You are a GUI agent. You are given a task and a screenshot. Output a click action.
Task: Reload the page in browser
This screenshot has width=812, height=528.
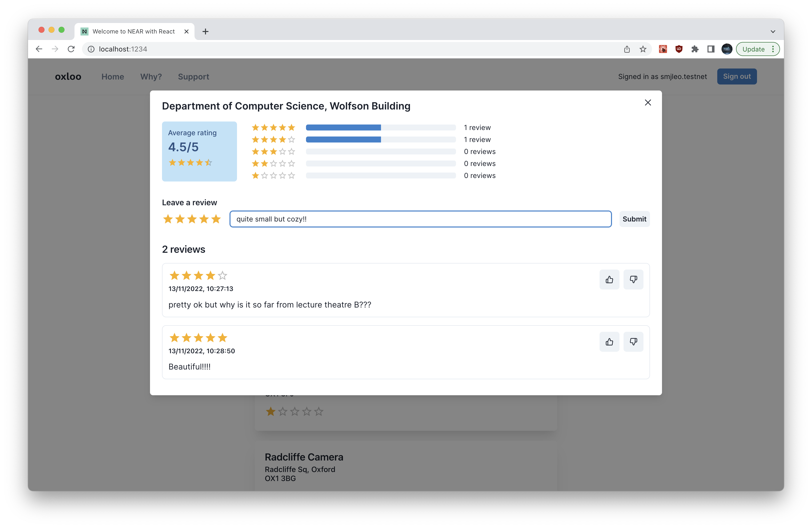pos(71,49)
